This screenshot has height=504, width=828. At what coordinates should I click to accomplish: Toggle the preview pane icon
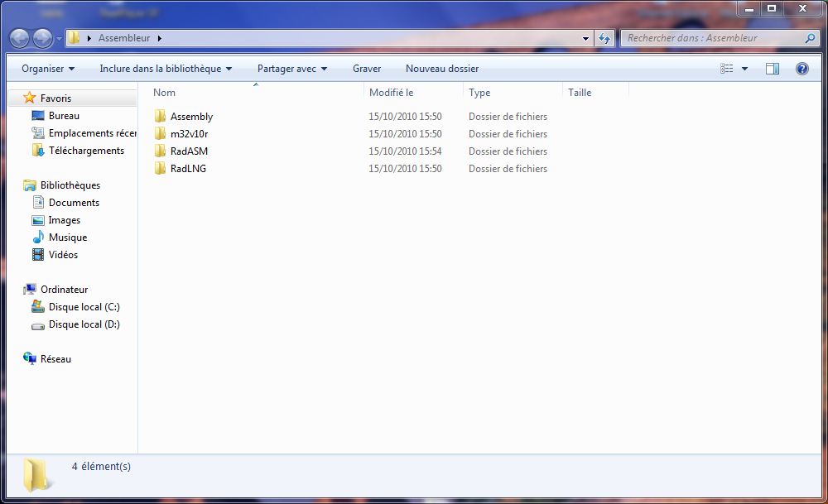click(772, 69)
